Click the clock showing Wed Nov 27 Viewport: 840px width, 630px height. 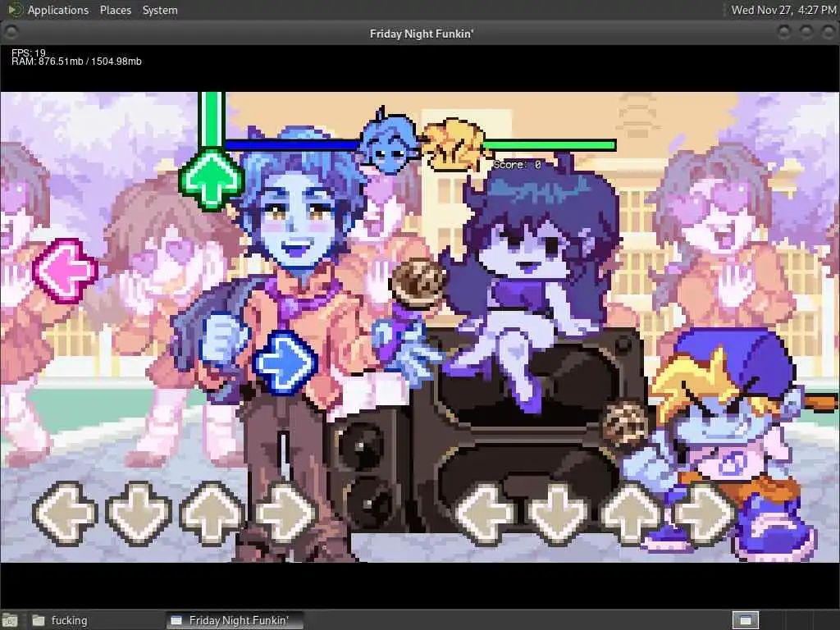(x=783, y=10)
